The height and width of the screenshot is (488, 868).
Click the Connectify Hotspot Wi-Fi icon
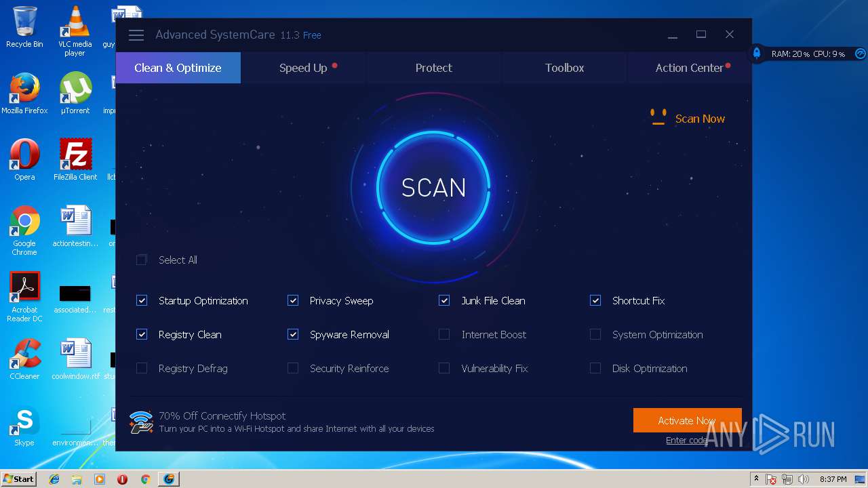(x=141, y=422)
